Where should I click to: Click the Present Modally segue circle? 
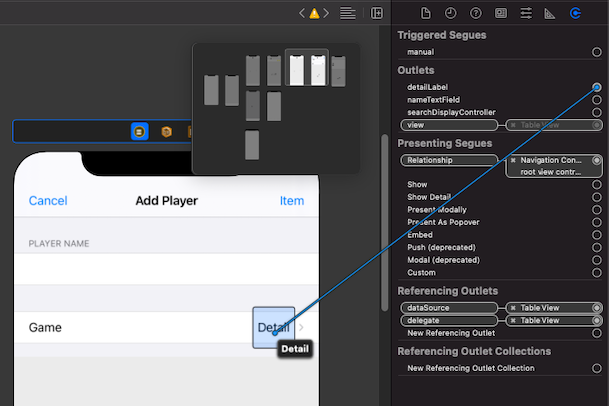[597, 210]
